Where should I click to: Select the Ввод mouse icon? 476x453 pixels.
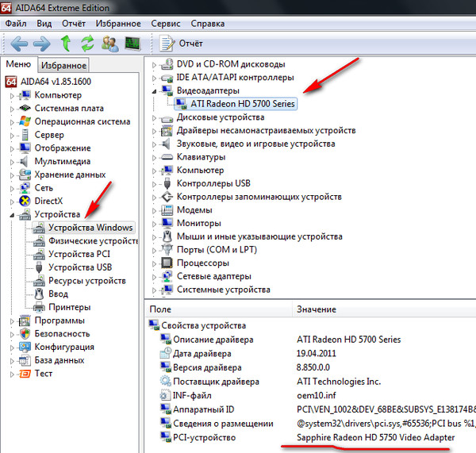pos(39,294)
